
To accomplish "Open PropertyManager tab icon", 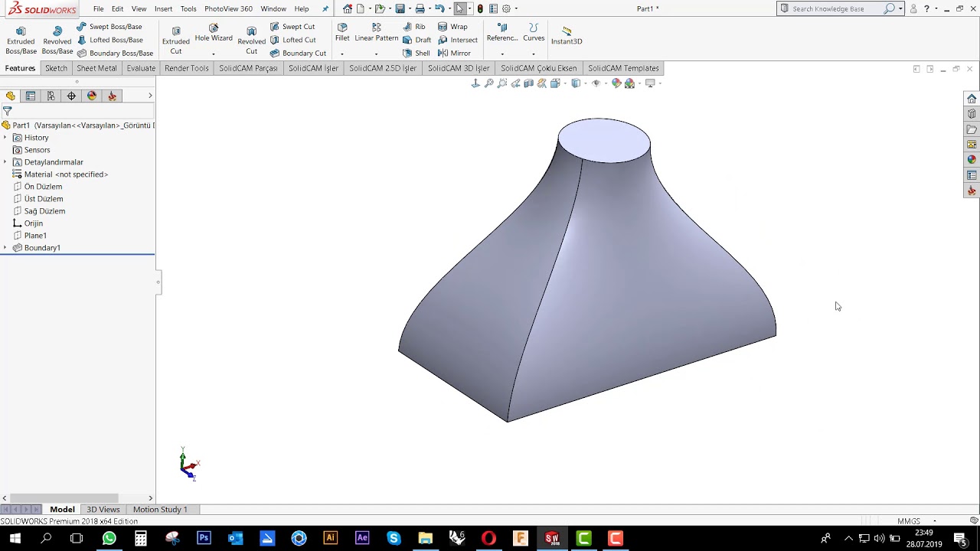I will click(31, 96).
